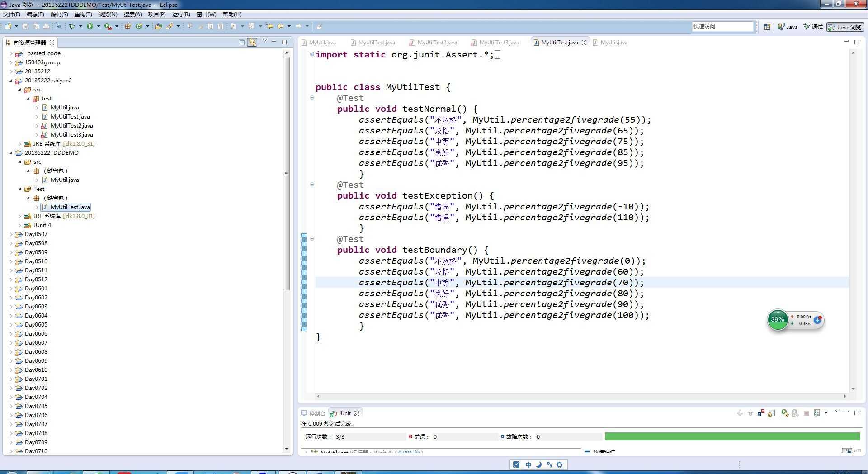This screenshot has width=868, height=474.
Task: Open the Debug button dropdown arrow
Action: point(80,27)
